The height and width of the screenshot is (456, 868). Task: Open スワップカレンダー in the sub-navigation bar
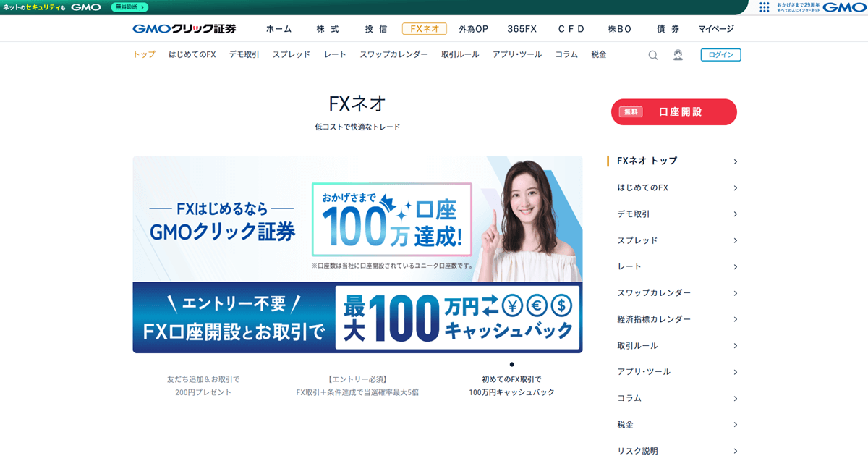(393, 54)
